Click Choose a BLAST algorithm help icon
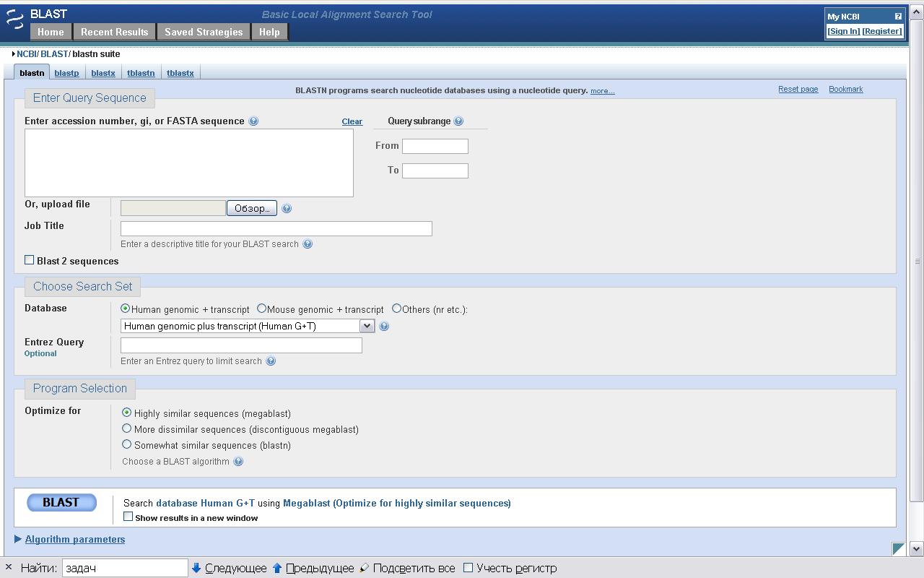 238,462
